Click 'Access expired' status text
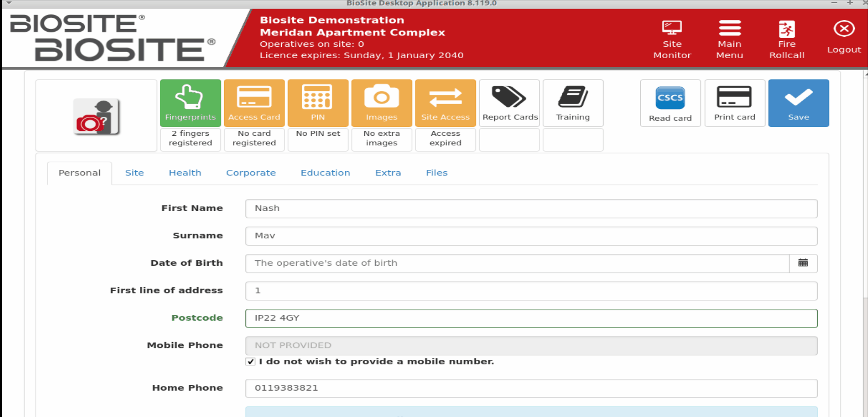This screenshot has height=417, width=868. point(446,138)
